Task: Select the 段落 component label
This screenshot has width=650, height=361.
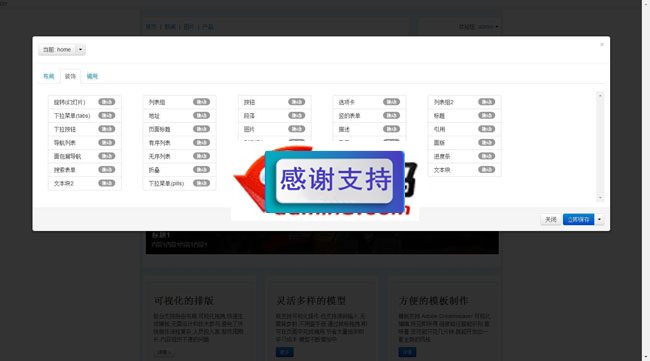Action: point(249,116)
